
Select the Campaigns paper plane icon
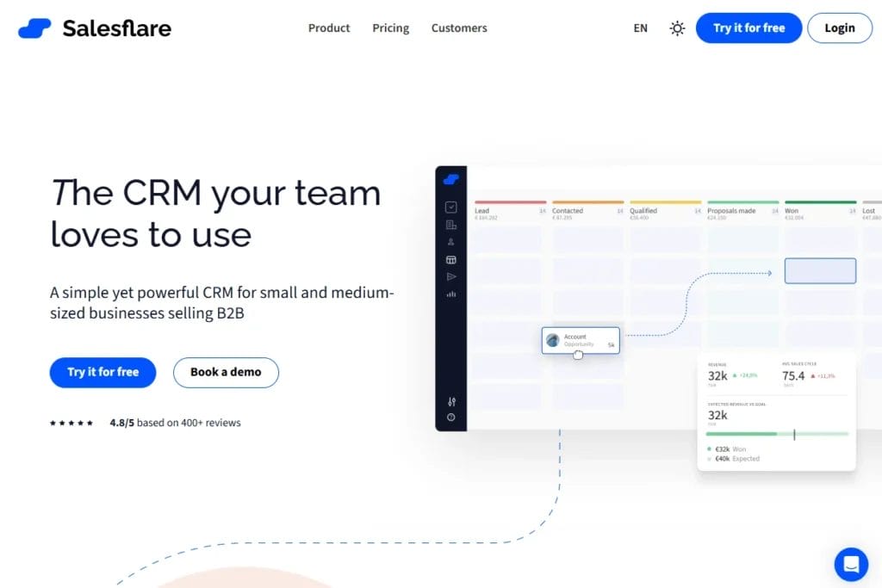[450, 276]
